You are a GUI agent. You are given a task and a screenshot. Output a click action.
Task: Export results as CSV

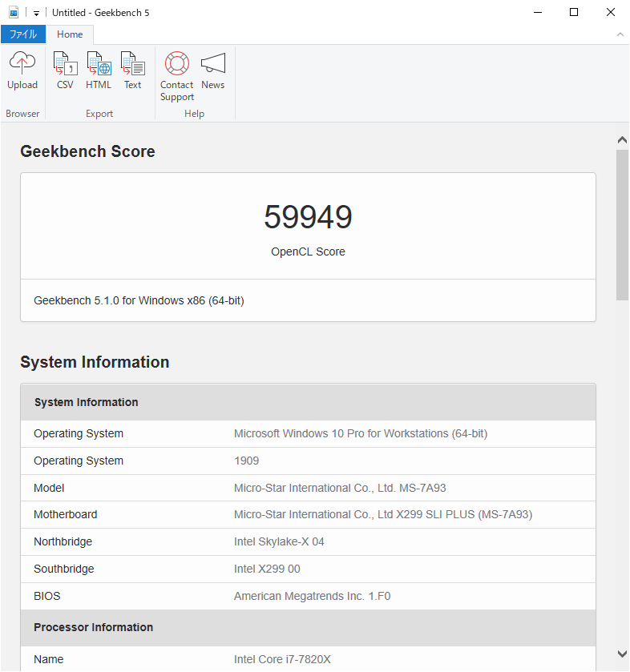click(65, 70)
